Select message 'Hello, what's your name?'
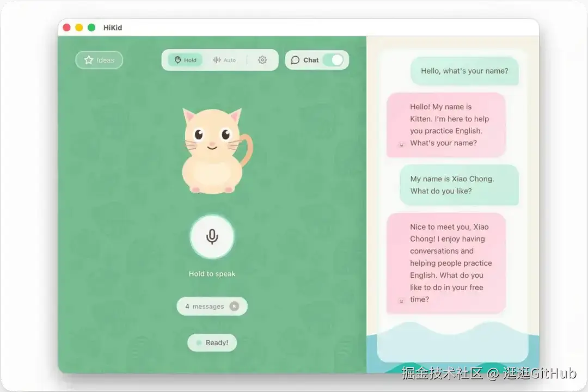The image size is (588, 392). click(x=464, y=71)
